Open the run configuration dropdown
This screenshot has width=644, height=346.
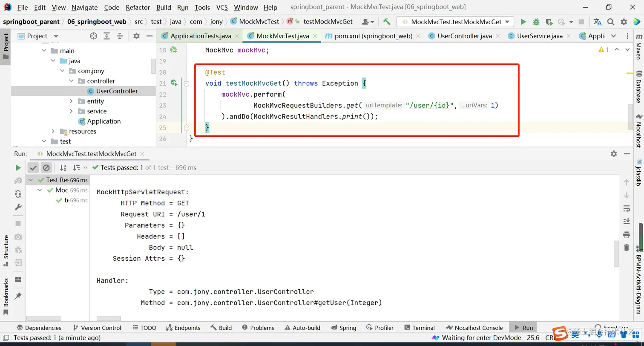pyautogui.click(x=455, y=22)
